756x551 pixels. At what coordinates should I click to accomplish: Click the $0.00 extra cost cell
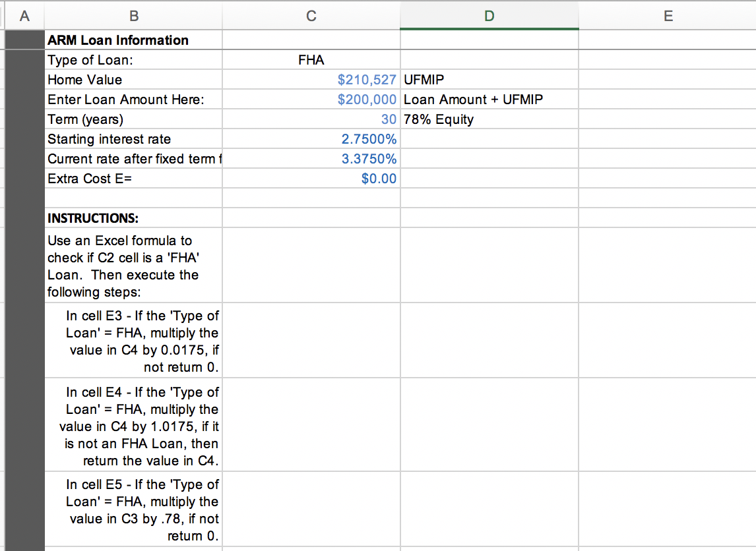pos(311,178)
